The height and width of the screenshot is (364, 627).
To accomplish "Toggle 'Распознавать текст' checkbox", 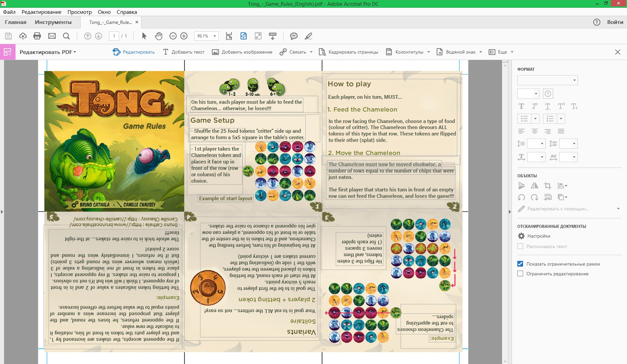I will click(520, 246).
